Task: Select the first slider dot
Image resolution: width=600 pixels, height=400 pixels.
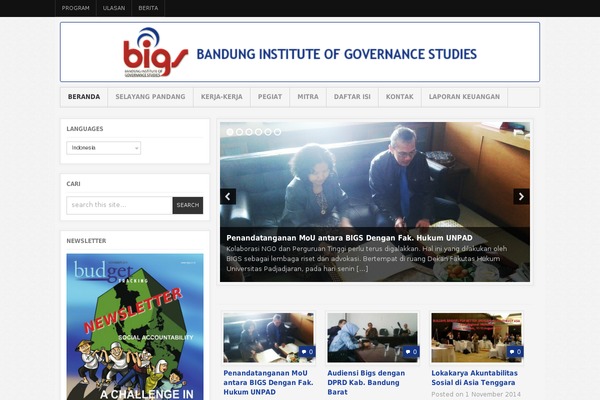Action: (230, 132)
